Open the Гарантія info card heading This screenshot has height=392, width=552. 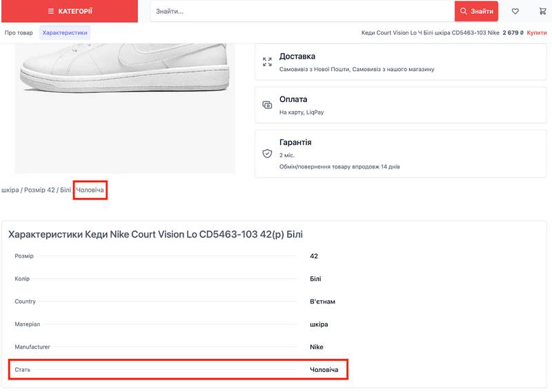pos(295,142)
